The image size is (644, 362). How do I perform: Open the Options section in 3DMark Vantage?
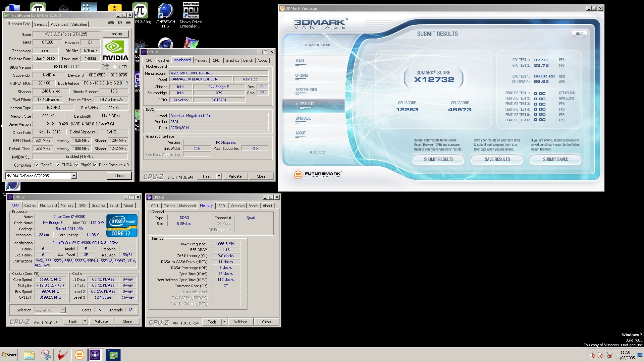[302, 75]
